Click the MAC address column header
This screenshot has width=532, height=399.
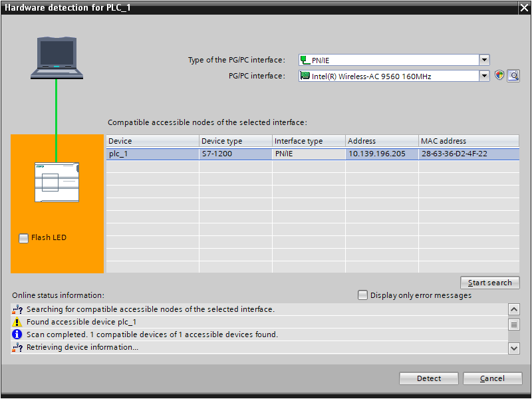[468, 141]
